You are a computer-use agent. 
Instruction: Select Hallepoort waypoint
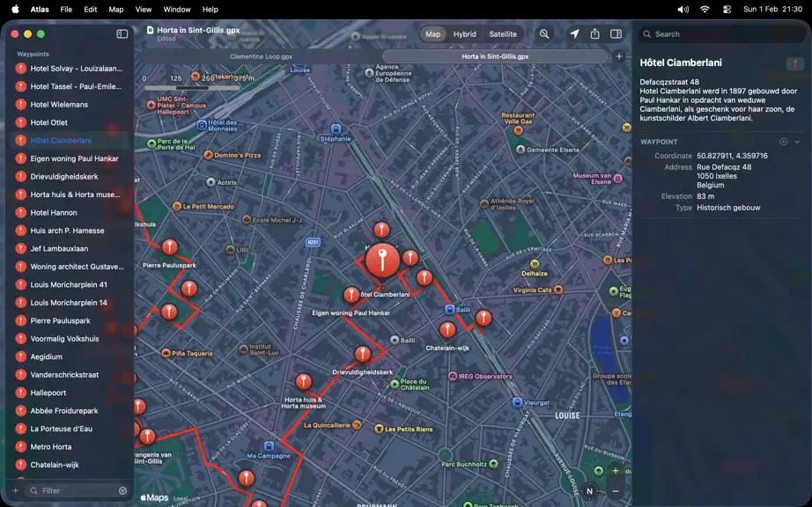click(x=70, y=393)
